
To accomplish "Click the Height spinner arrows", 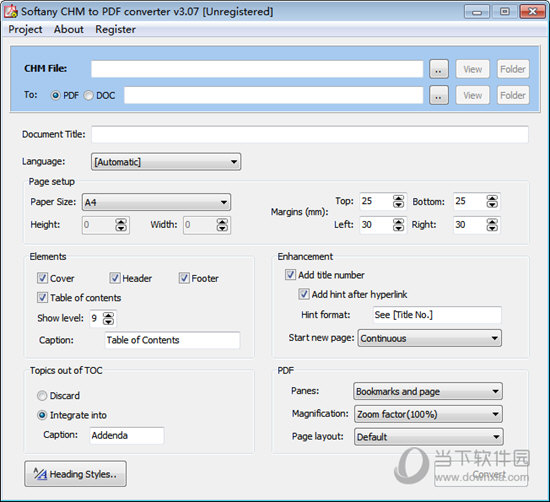I will pos(121,225).
